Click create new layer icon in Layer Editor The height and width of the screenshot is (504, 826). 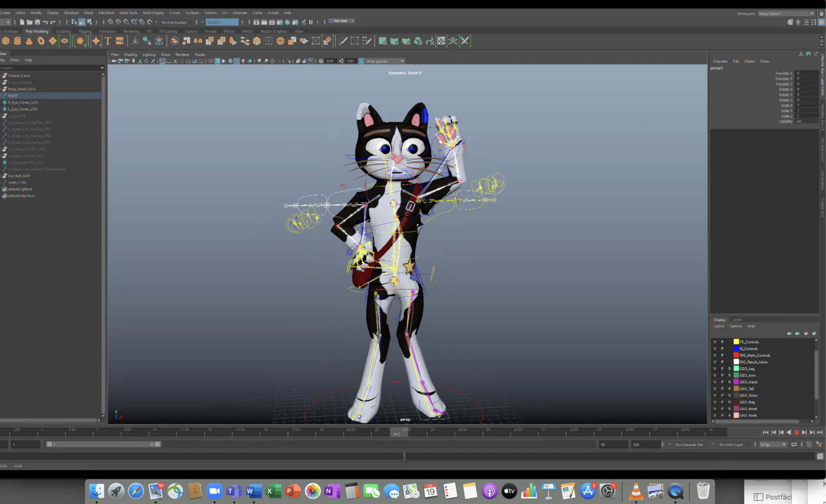pos(806,334)
